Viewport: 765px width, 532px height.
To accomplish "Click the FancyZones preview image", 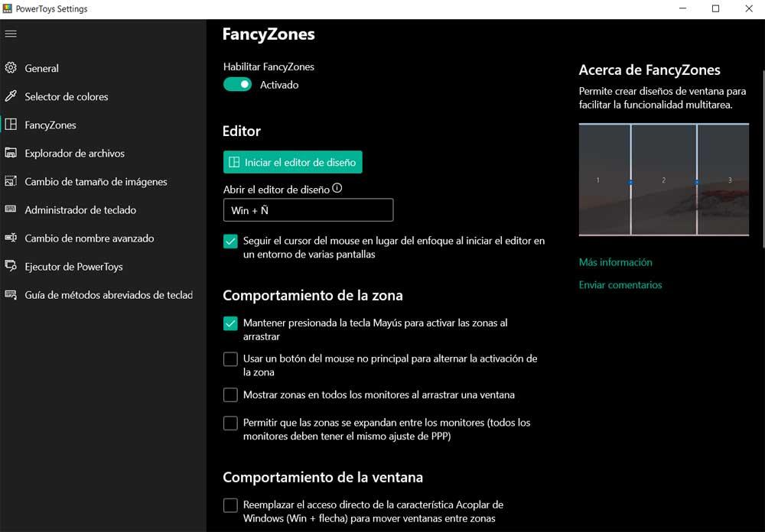I will (663, 180).
